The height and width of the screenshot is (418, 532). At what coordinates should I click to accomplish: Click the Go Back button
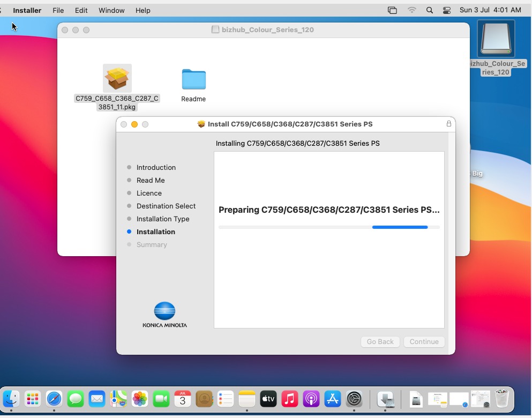(x=380, y=341)
